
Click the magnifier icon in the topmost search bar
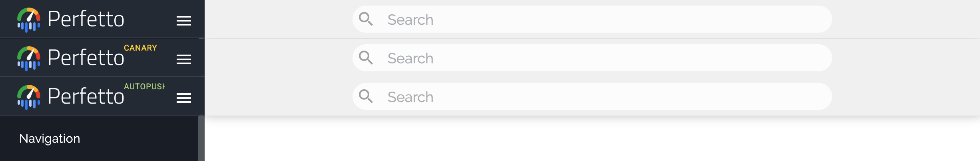(x=366, y=19)
